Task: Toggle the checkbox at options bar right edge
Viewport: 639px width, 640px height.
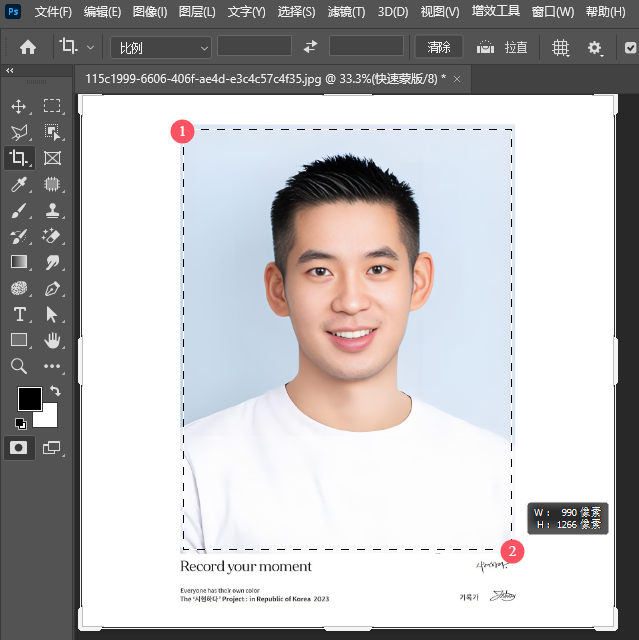Action: point(630,47)
